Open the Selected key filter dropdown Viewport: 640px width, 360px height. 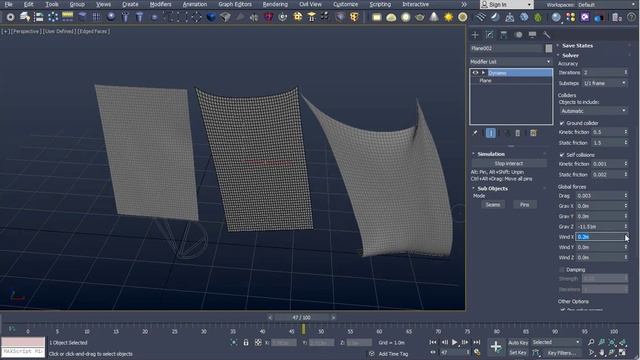click(x=556, y=342)
